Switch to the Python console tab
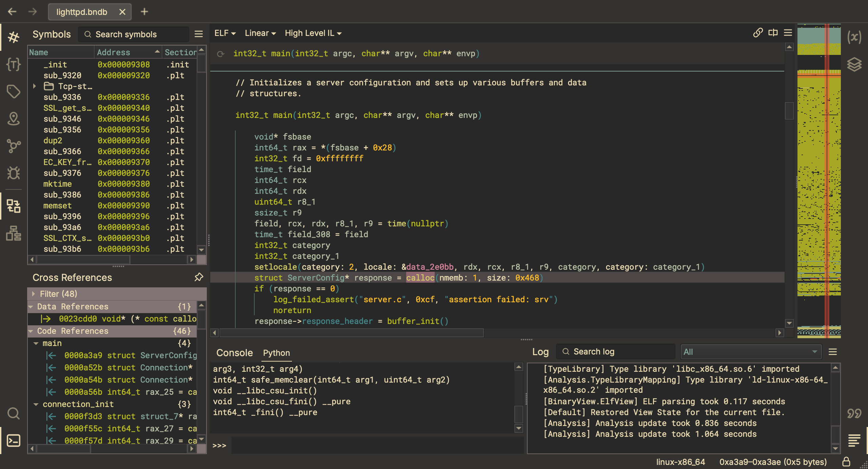 pos(276,353)
